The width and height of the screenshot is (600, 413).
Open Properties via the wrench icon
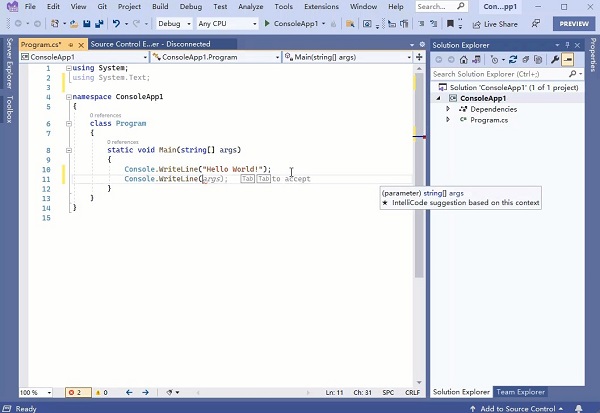point(555,59)
